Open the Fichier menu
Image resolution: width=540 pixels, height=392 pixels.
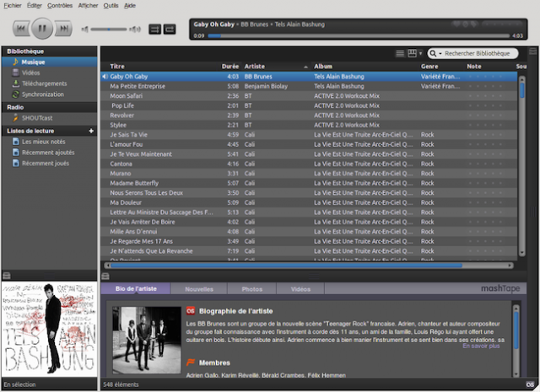point(13,6)
